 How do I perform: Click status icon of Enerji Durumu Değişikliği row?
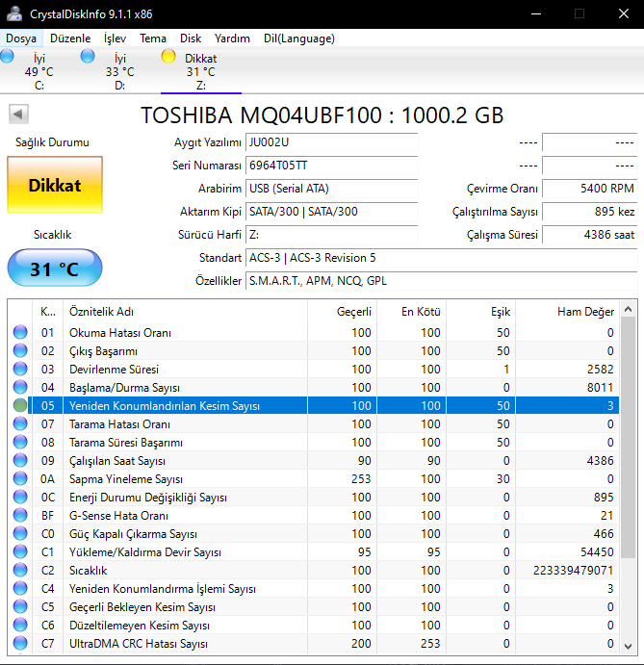point(20,497)
